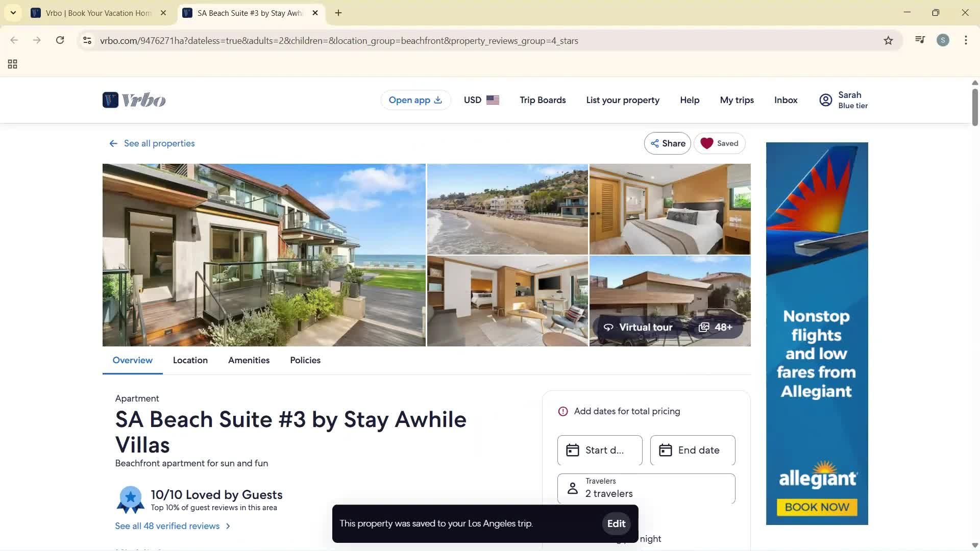Screen dimensions: 980x551
Task: Open the USD currency selector
Action: 481,100
